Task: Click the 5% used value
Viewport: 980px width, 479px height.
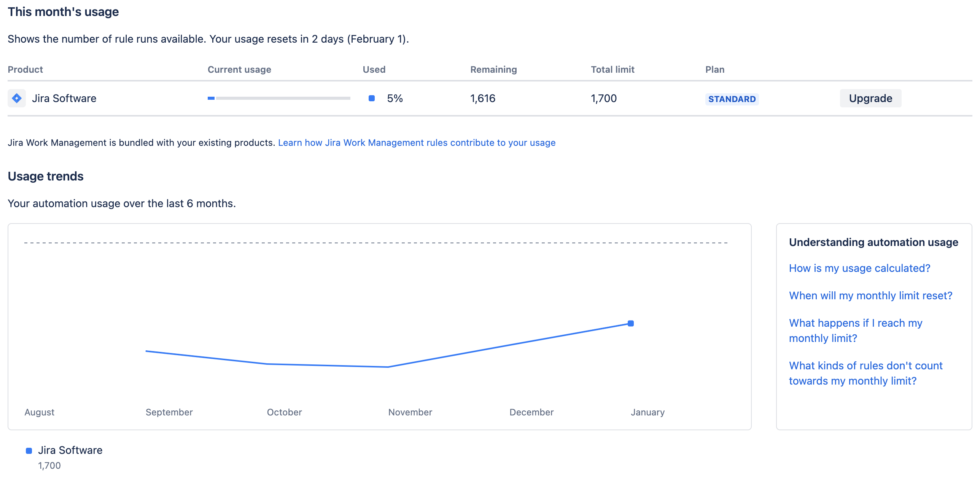Action: pyautogui.click(x=395, y=98)
